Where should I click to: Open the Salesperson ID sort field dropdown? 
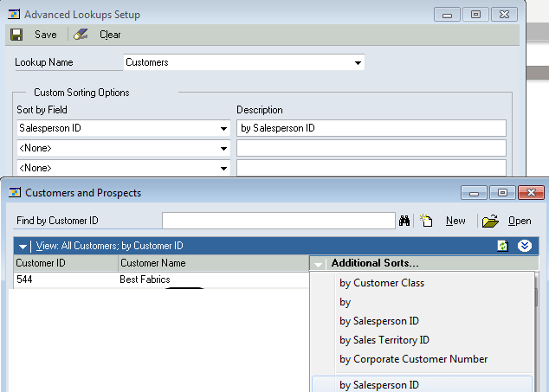(x=223, y=129)
